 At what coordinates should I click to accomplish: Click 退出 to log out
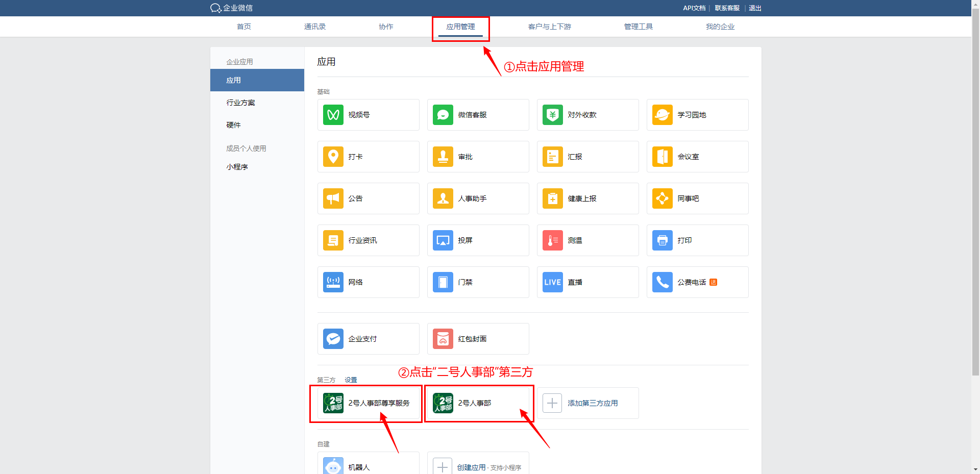(x=755, y=8)
